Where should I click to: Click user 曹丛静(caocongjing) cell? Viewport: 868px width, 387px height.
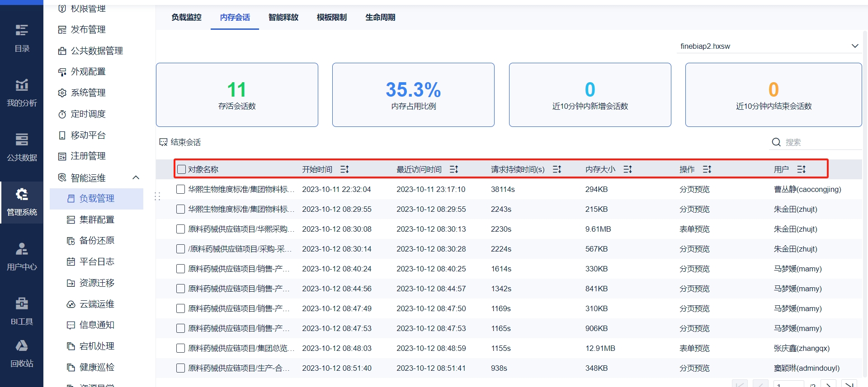click(807, 189)
